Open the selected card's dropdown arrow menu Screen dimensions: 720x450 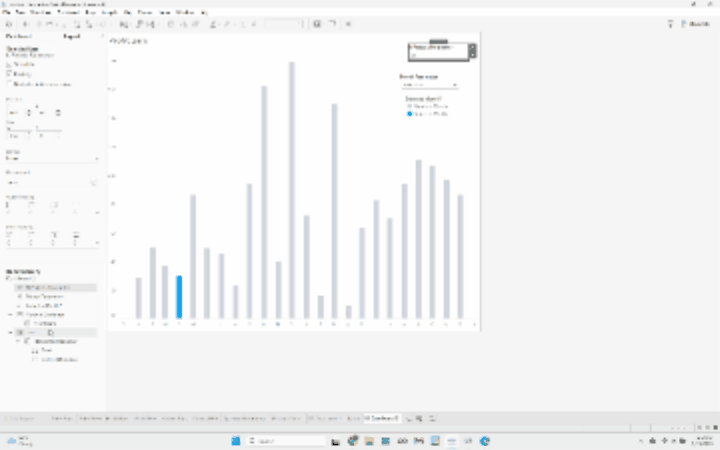pyautogui.click(x=472, y=55)
